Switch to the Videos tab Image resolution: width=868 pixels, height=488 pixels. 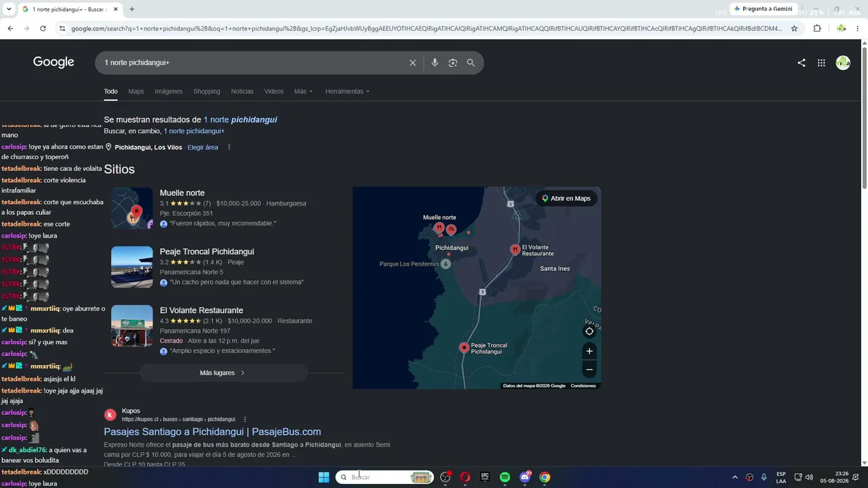click(274, 91)
